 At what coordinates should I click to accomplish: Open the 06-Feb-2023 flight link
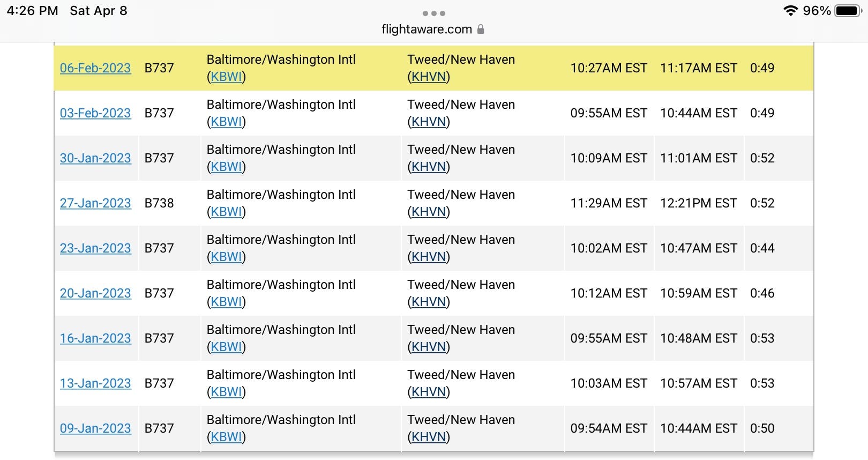pyautogui.click(x=95, y=68)
